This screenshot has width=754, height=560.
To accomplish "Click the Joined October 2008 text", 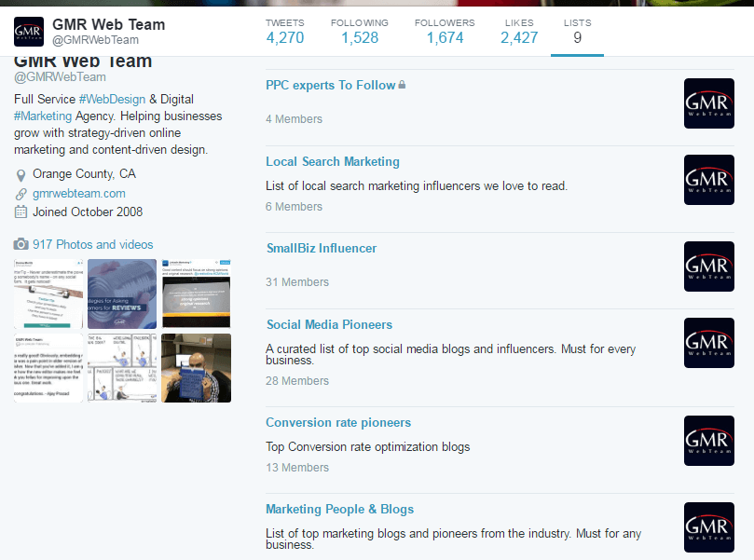I will click(x=88, y=212).
